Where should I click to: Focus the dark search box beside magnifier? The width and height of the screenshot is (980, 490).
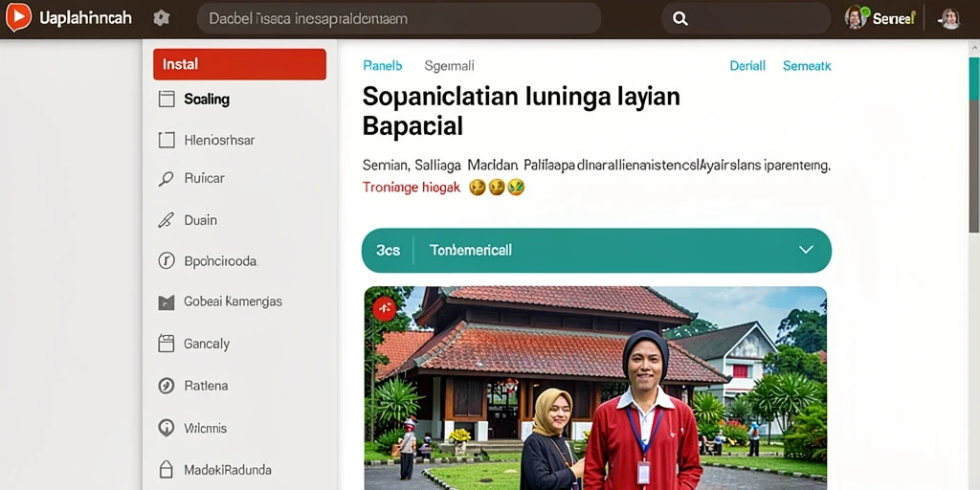click(746, 19)
